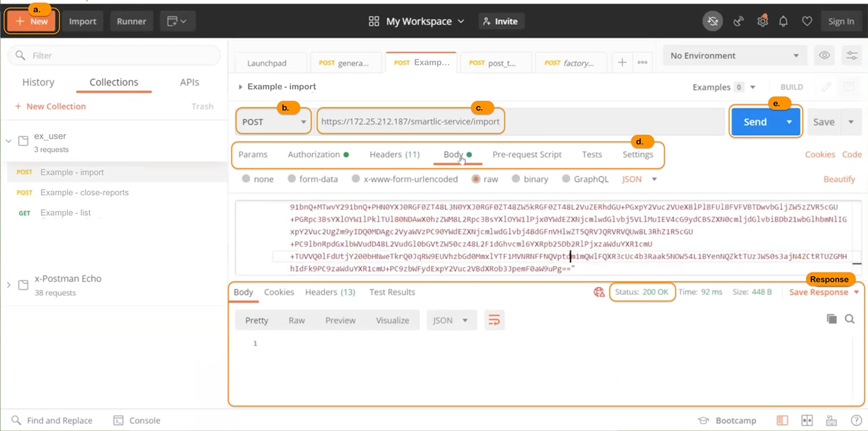
Task: Open capture requests satellite icon
Action: [738, 21]
